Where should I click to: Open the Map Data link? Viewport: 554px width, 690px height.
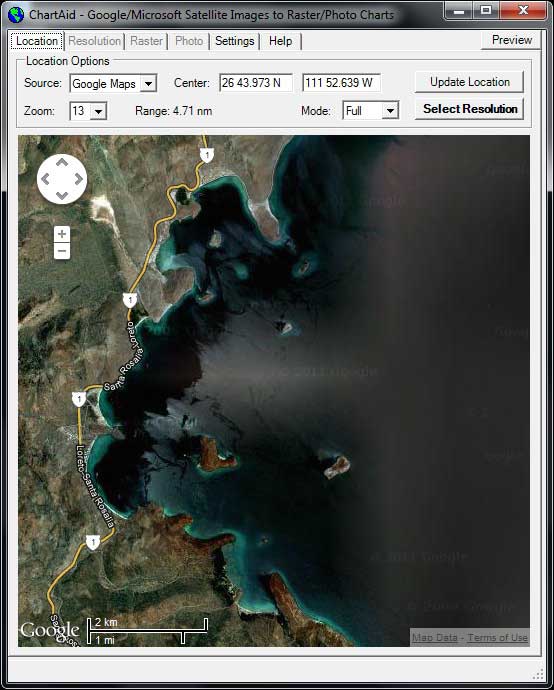[434, 638]
